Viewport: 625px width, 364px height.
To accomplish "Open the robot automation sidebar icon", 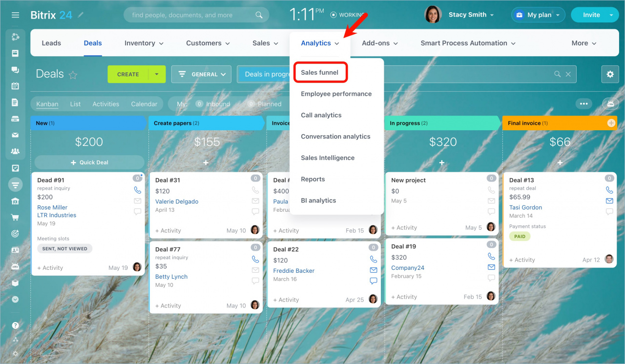I will [15, 266].
